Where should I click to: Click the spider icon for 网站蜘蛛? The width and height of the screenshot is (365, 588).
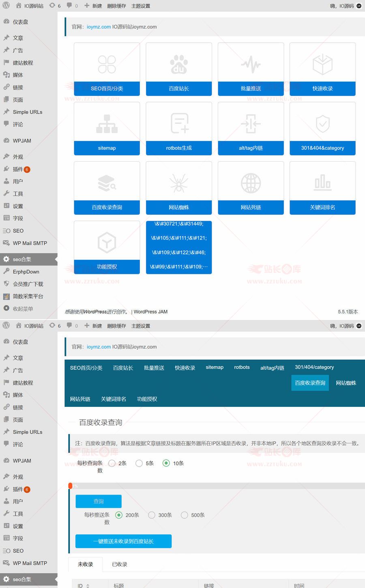pyautogui.click(x=179, y=183)
